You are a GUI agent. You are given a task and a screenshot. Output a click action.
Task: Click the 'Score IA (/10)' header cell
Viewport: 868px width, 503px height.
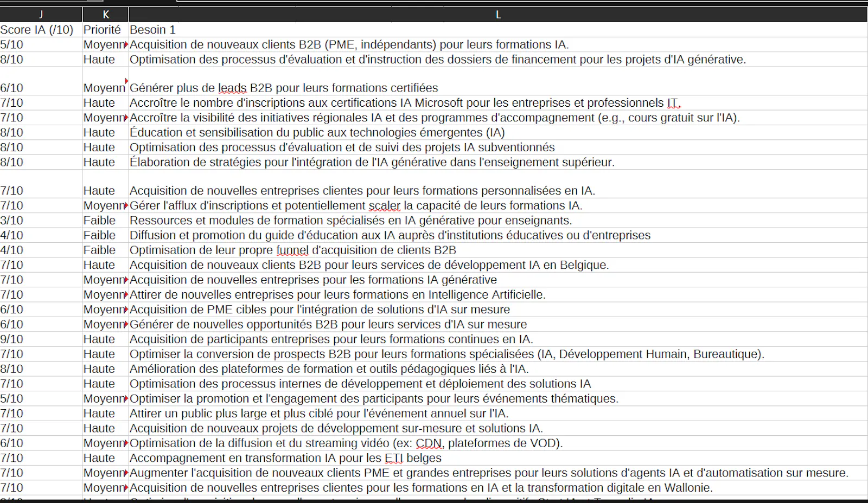click(x=41, y=30)
